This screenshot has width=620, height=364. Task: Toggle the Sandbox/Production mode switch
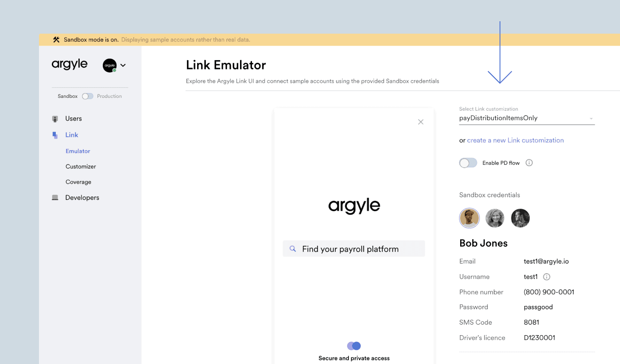click(88, 96)
